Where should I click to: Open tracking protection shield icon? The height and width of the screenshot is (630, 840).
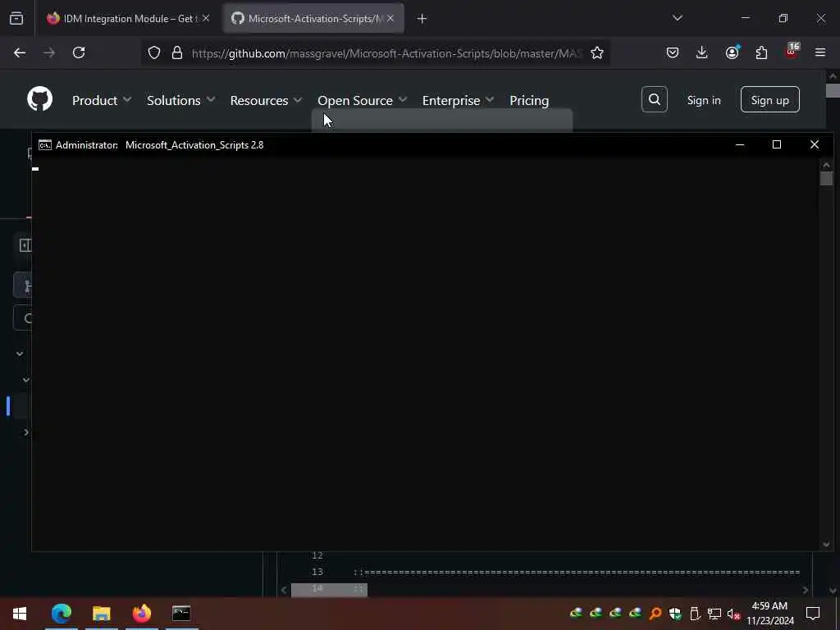point(154,52)
